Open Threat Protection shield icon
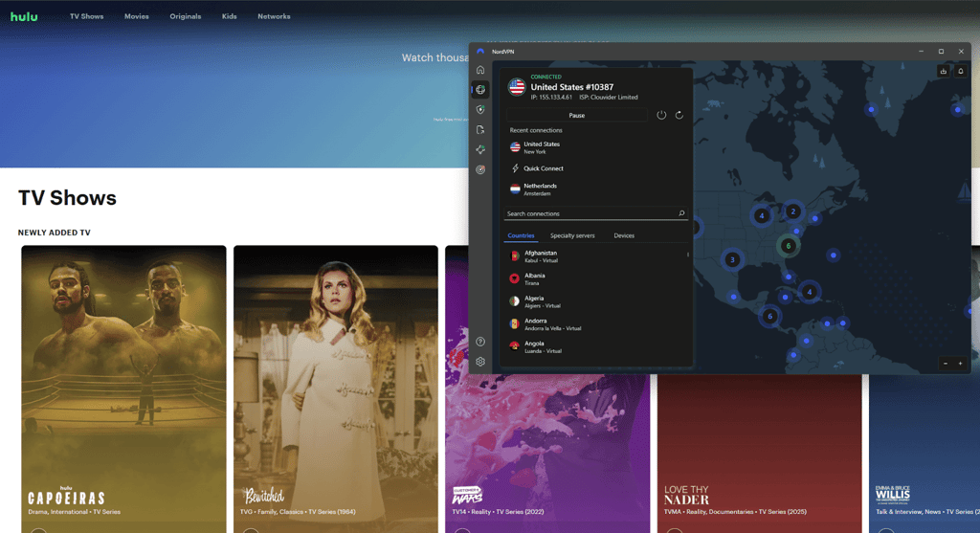980x533 pixels. pyautogui.click(x=480, y=110)
